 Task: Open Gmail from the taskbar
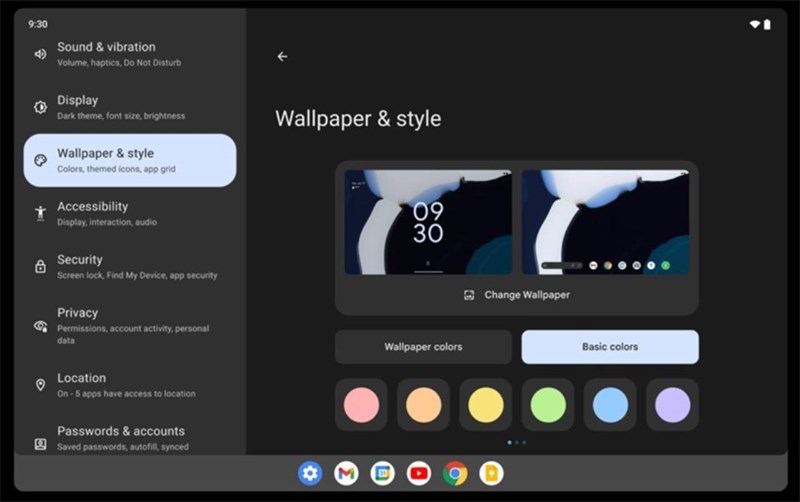(x=346, y=473)
